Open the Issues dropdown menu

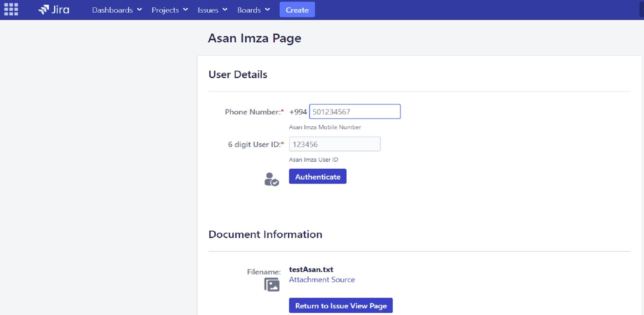tap(212, 10)
